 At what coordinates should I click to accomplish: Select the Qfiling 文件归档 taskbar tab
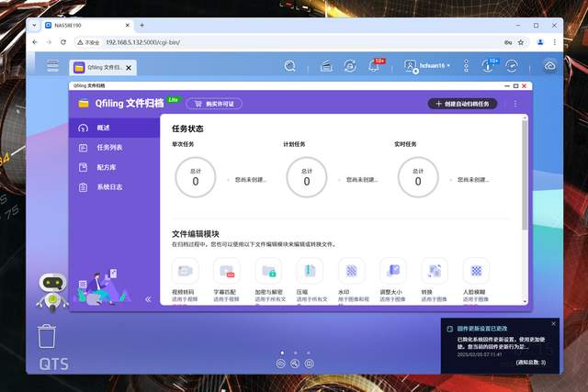(x=98, y=67)
